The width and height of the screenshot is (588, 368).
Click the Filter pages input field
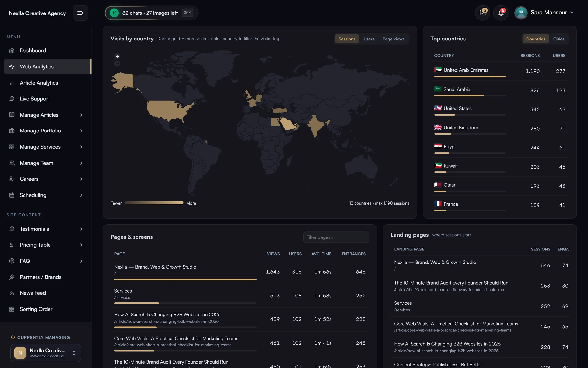coord(336,237)
